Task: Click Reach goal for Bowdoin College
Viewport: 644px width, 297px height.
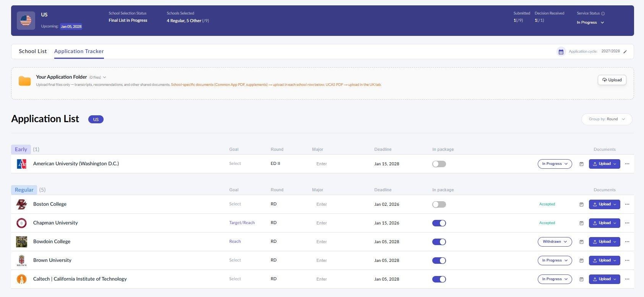Action: (235, 242)
